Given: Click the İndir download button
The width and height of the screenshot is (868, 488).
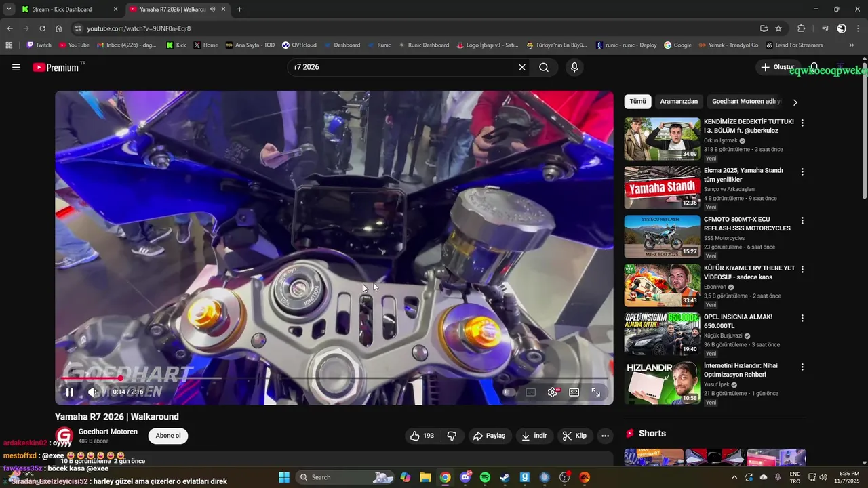Looking at the screenshot, I should pos(534,436).
